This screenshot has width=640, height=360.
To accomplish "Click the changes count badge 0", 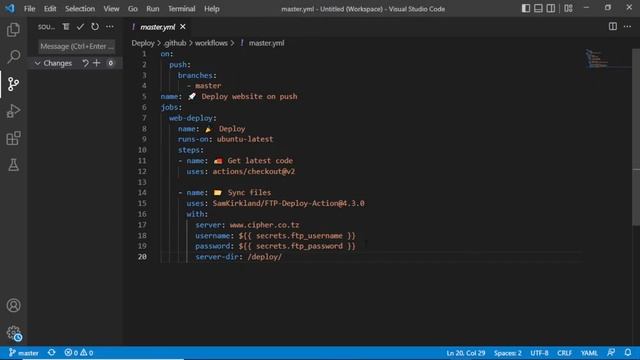I will pos(110,63).
